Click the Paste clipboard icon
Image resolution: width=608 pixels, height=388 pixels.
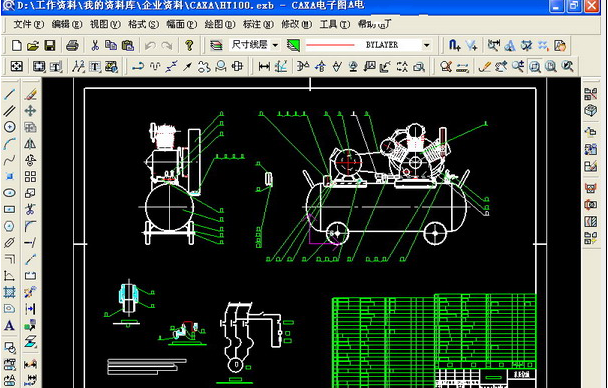pos(128,45)
